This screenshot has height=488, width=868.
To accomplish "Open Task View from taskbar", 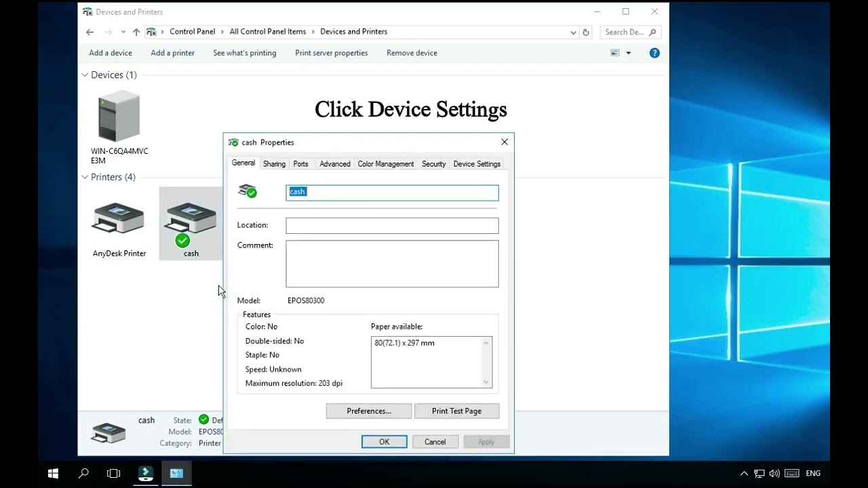I will pyautogui.click(x=114, y=474).
